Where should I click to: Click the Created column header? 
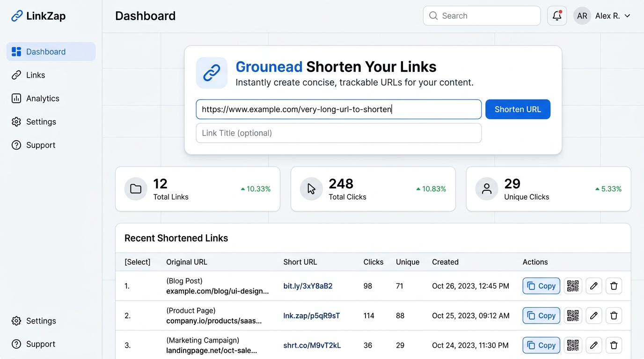click(x=445, y=262)
